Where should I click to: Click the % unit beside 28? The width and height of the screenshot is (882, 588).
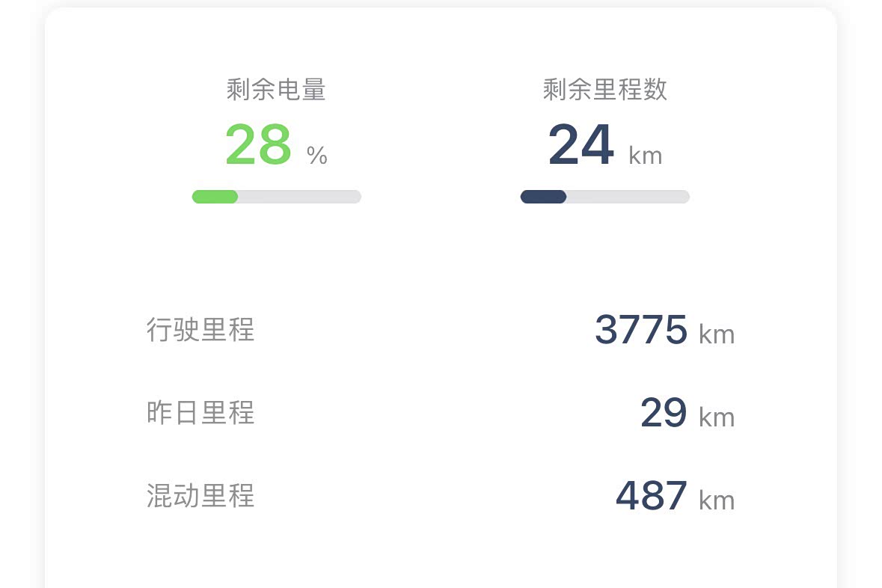[317, 156]
